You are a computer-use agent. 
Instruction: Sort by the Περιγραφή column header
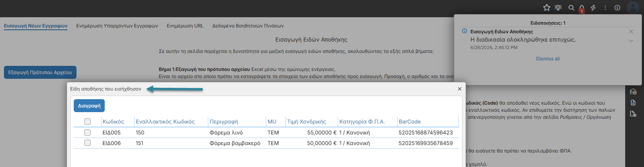tap(224, 122)
